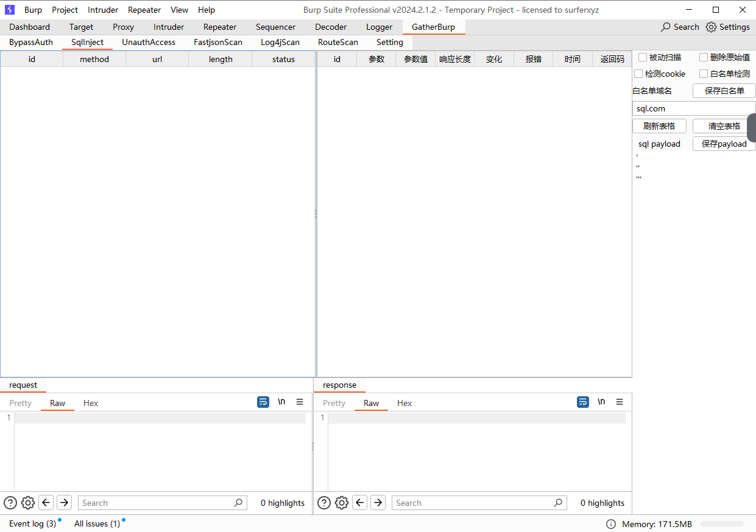Image resolution: width=756 pixels, height=532 pixels.
Task: Open the FastjsonScan sub-tab
Action: [x=218, y=42]
